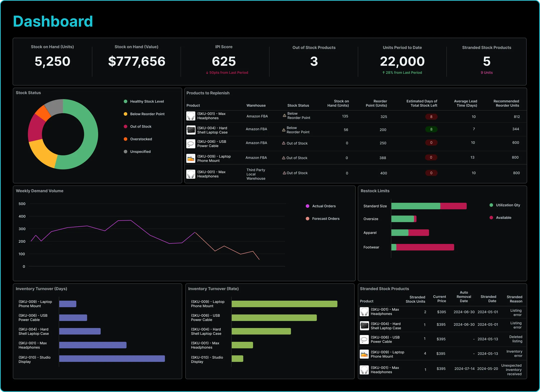Click warning icon in SKU-009 Out of Stock row

coord(284,158)
